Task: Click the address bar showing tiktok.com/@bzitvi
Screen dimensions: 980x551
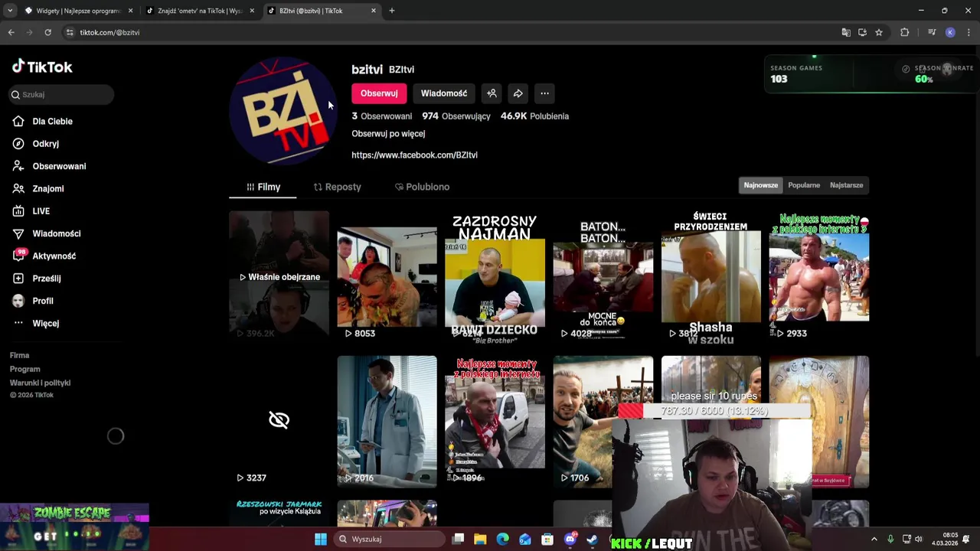Action: point(452,32)
